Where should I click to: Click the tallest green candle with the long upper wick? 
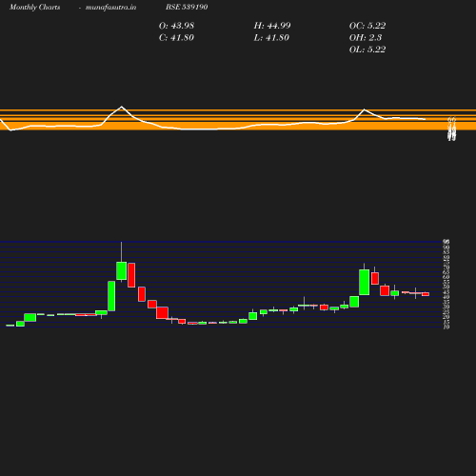click(121, 270)
